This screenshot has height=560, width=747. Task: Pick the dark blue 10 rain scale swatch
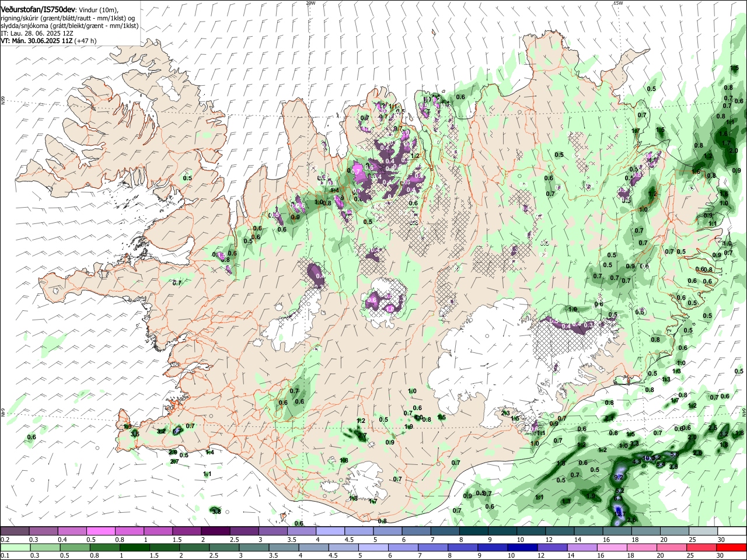(x=523, y=547)
